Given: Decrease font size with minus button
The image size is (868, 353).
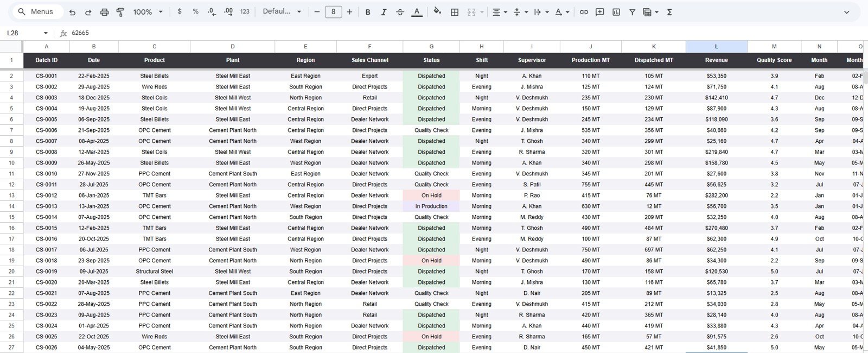Looking at the screenshot, I should click(x=317, y=11).
